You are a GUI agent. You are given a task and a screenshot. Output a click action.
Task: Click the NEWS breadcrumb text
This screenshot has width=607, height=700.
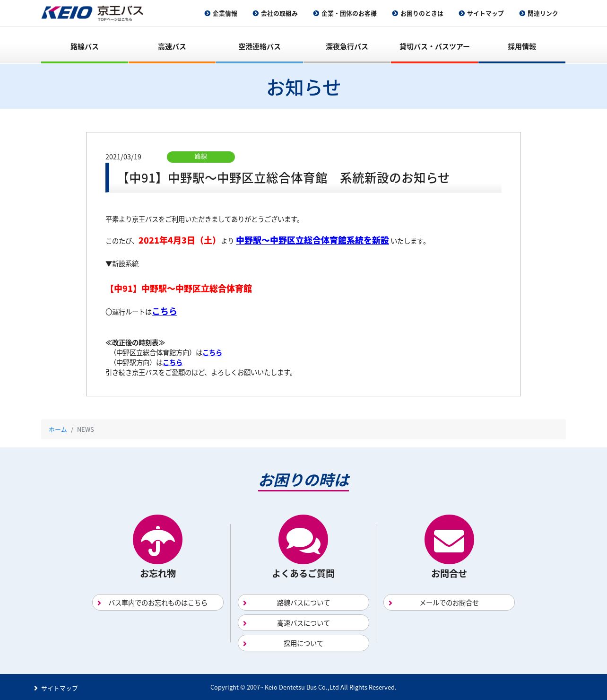[86, 429]
